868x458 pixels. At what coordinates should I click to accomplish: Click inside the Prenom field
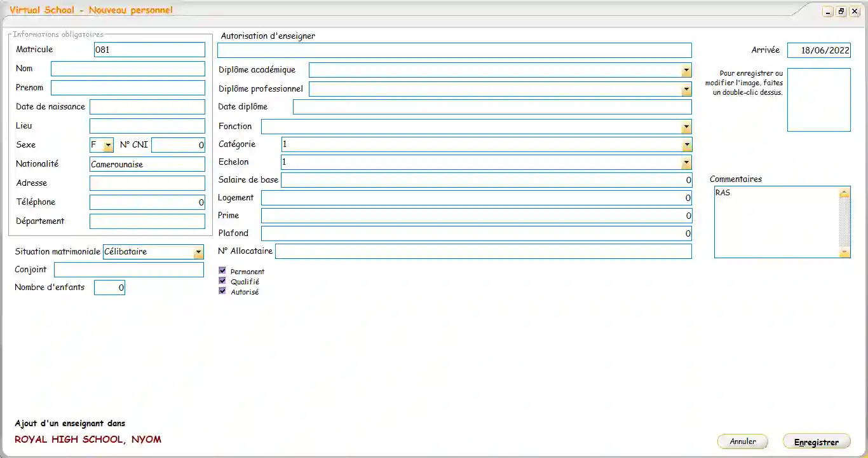coord(127,87)
